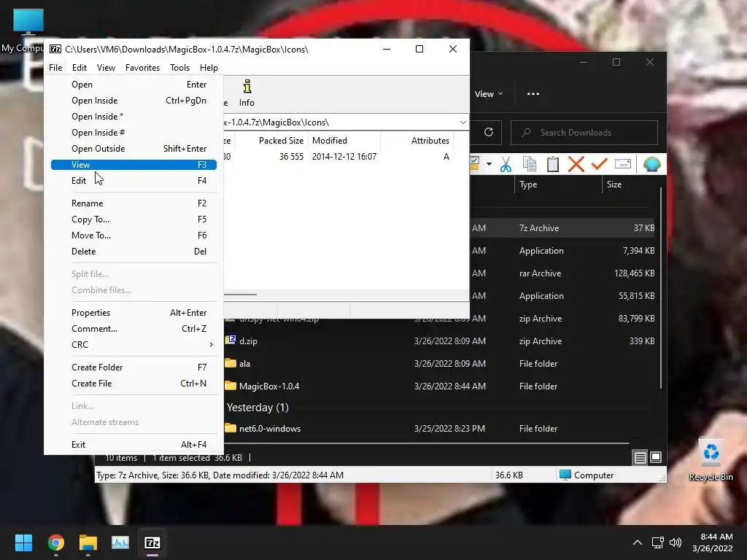Viewport: 747px width, 560px height.
Task: Sort by the Attributes column header
Action: coord(417,141)
